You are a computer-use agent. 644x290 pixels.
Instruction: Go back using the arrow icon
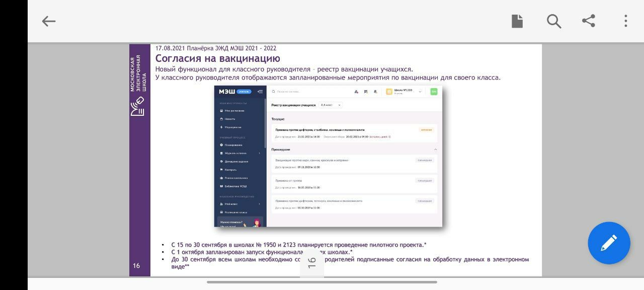[49, 21]
